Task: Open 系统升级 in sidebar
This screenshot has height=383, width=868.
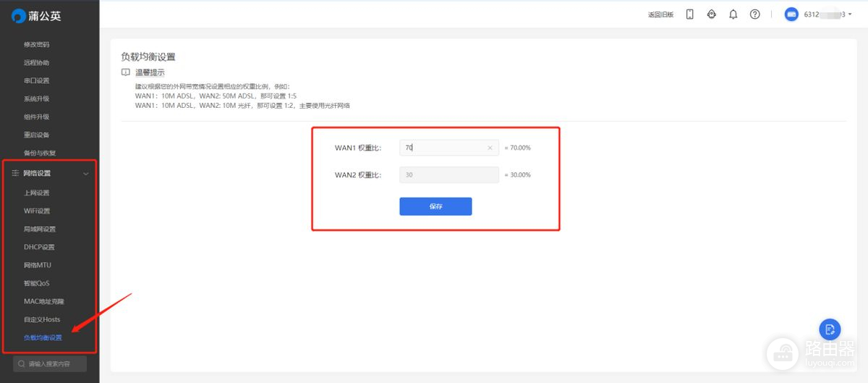Action: [37, 98]
